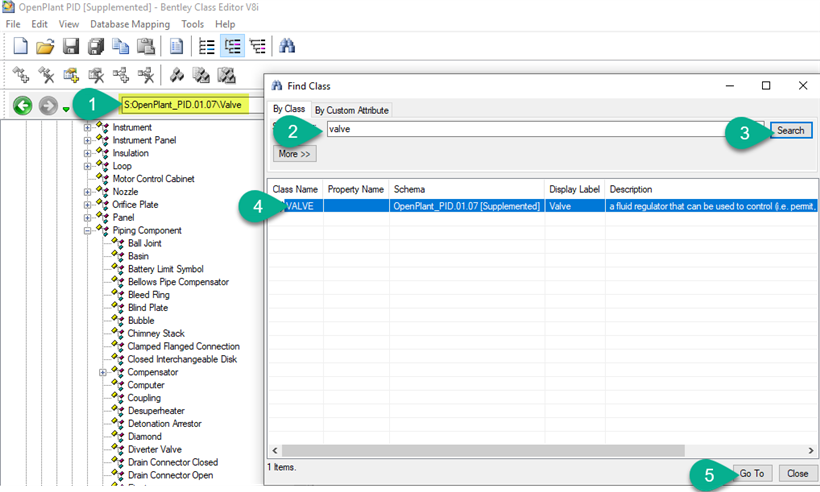Click the Display Label column header
The height and width of the screenshot is (492, 820).
(x=574, y=189)
